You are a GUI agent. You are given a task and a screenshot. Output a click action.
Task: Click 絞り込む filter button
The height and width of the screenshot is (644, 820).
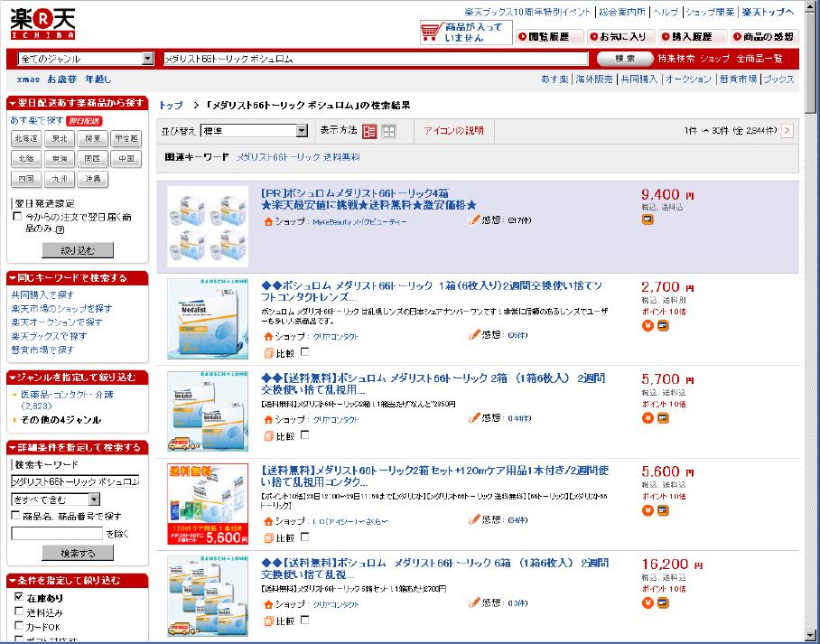(78, 250)
